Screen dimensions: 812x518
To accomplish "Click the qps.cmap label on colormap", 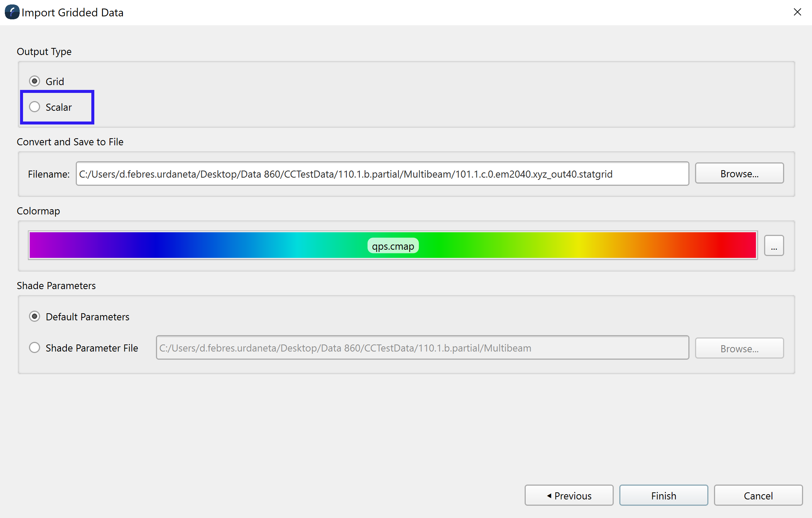I will [x=393, y=246].
